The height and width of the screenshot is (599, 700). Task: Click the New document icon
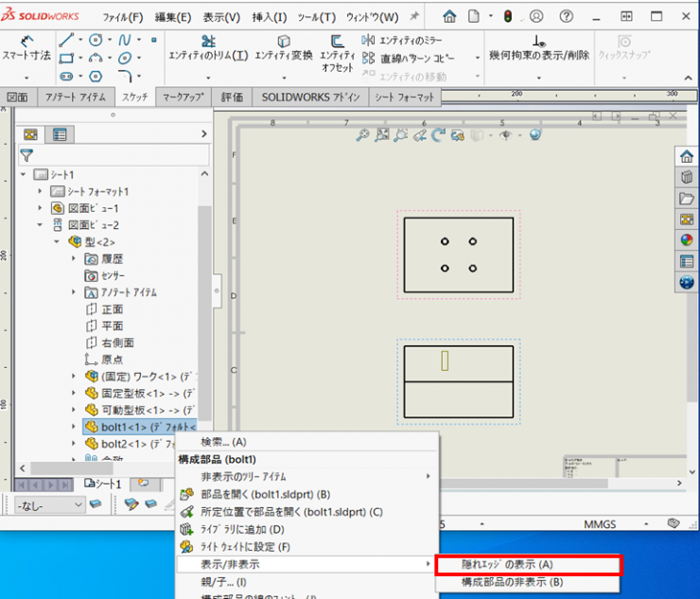tap(474, 16)
